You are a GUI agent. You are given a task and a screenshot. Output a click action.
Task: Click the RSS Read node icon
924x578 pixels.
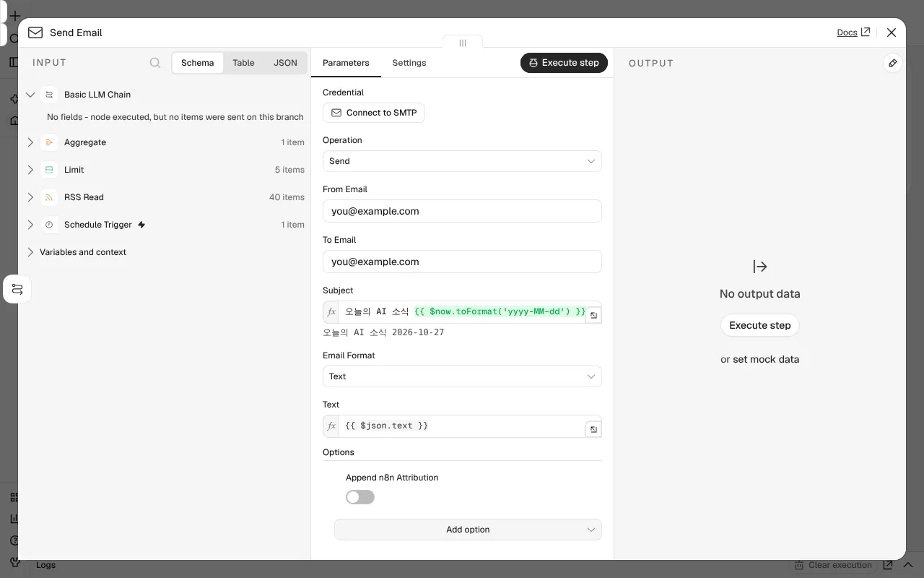[49, 197]
